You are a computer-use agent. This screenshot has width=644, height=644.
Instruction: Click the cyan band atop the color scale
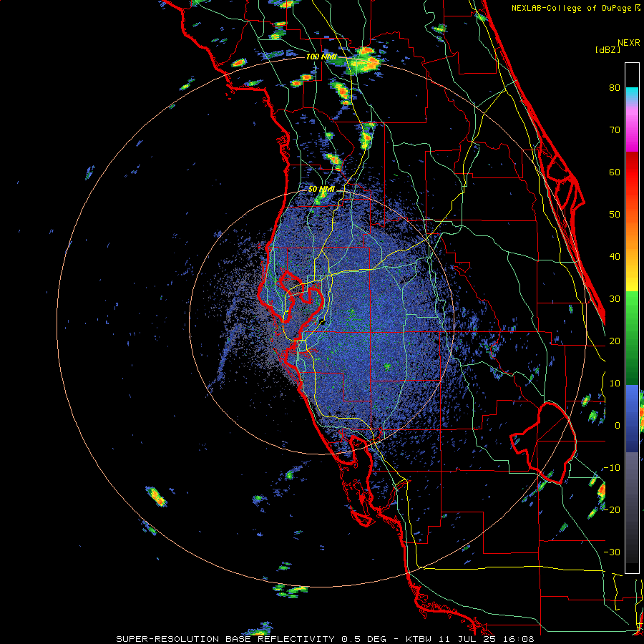coord(632,94)
